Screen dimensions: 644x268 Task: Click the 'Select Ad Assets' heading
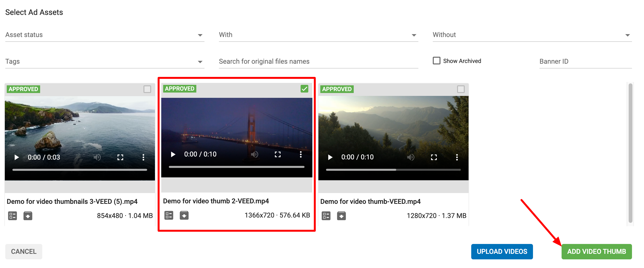click(34, 12)
